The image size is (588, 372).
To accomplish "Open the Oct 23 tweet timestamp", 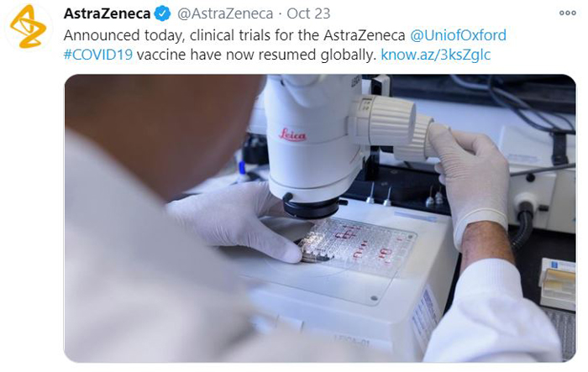I will pos(308,14).
